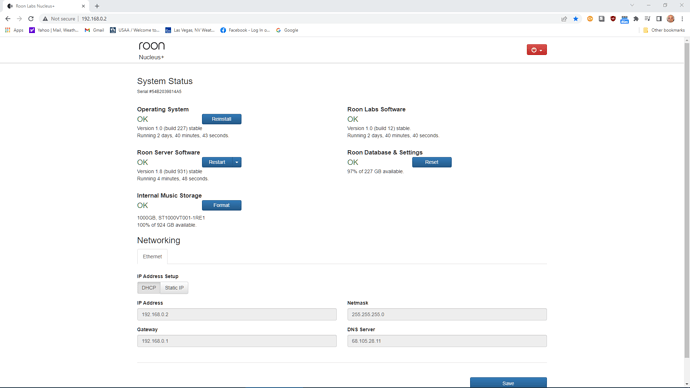The width and height of the screenshot is (690, 388).
Task: Open the Extensions puzzle piece menu
Action: 636,19
